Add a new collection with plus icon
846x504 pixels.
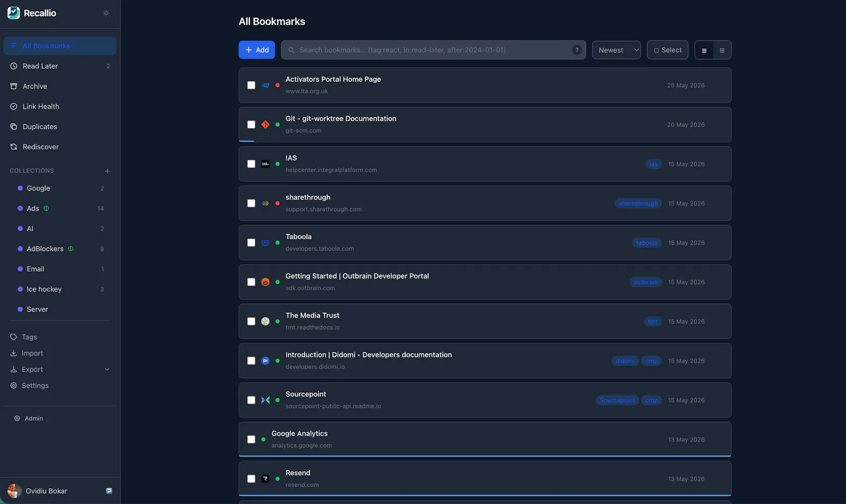[x=107, y=171]
